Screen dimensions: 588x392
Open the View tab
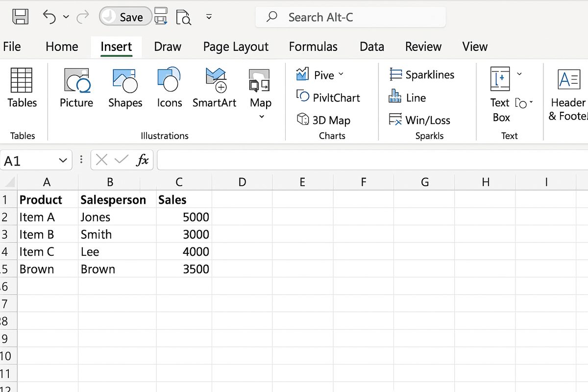pos(475,47)
